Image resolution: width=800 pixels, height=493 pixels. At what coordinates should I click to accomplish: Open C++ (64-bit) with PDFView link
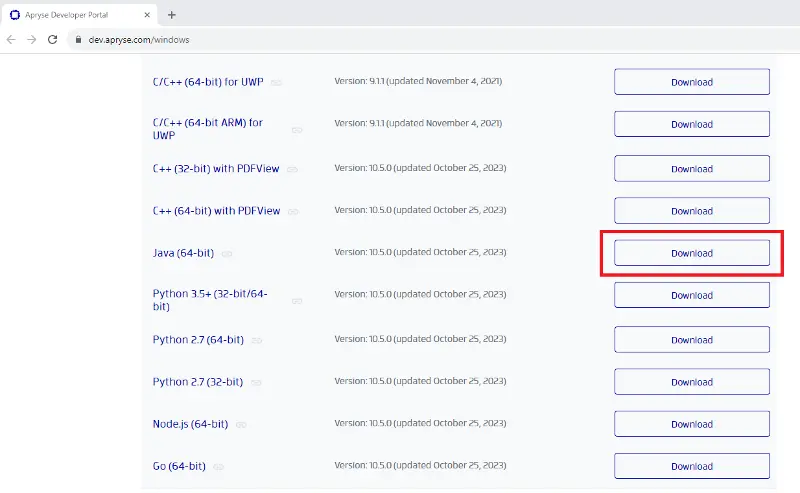tap(216, 211)
